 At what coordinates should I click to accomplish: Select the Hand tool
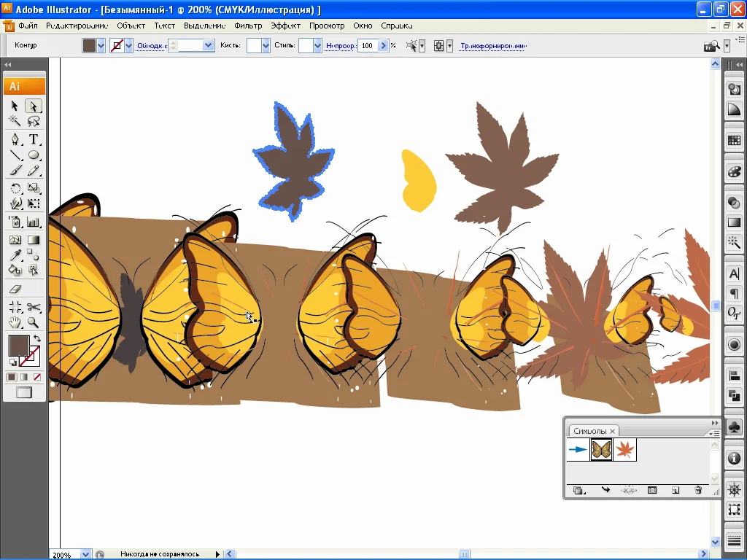15,322
